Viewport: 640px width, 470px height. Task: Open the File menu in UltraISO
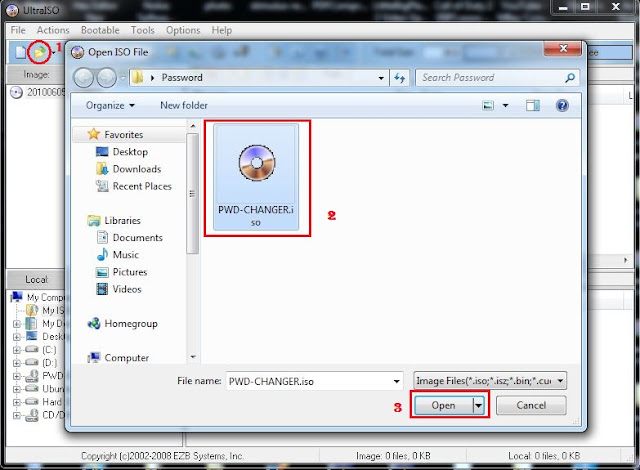pyautogui.click(x=18, y=30)
